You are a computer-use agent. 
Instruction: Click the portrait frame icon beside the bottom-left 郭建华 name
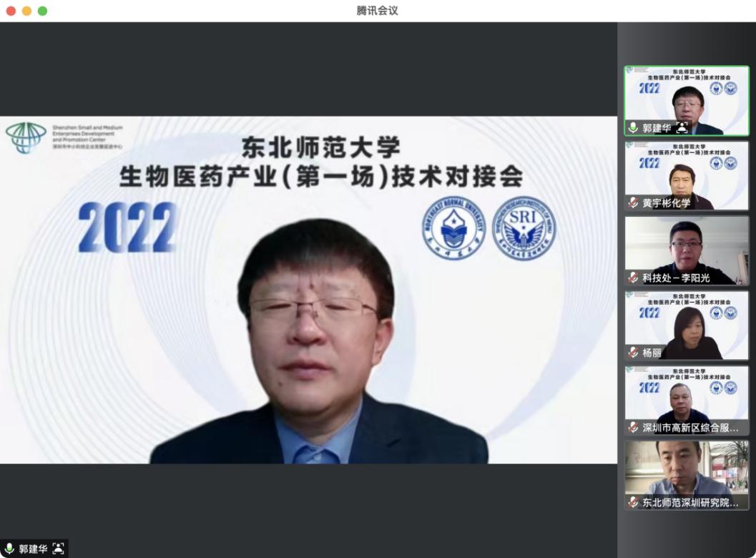click(58, 549)
